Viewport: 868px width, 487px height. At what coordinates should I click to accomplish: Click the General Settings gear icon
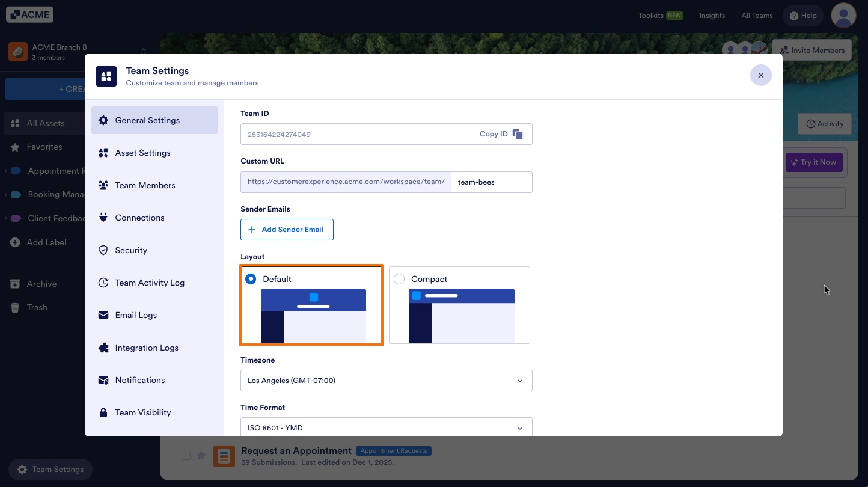[x=103, y=120]
